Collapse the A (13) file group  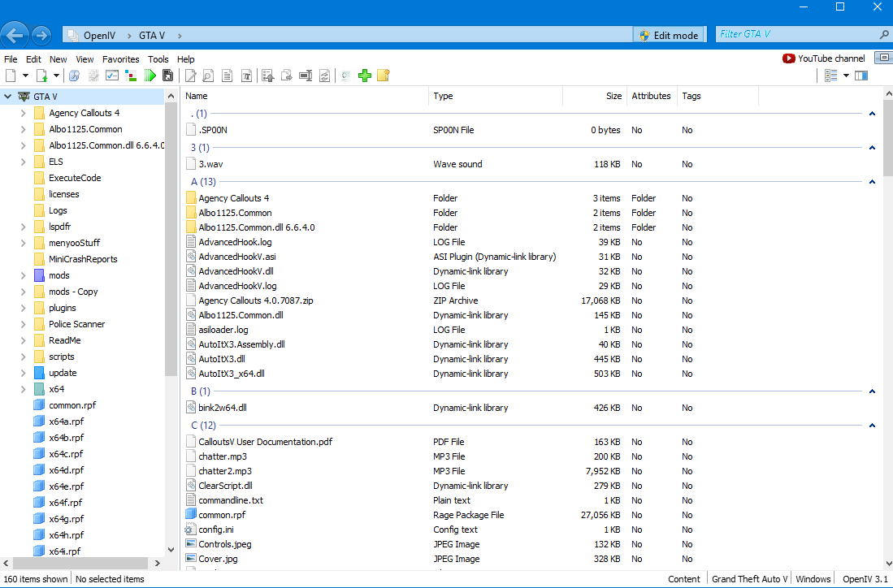(872, 182)
